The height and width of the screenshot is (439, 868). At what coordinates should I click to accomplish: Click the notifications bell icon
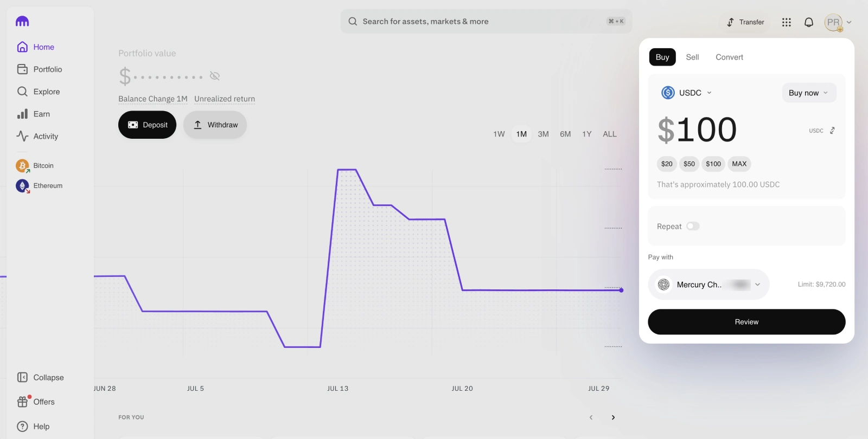(x=808, y=22)
